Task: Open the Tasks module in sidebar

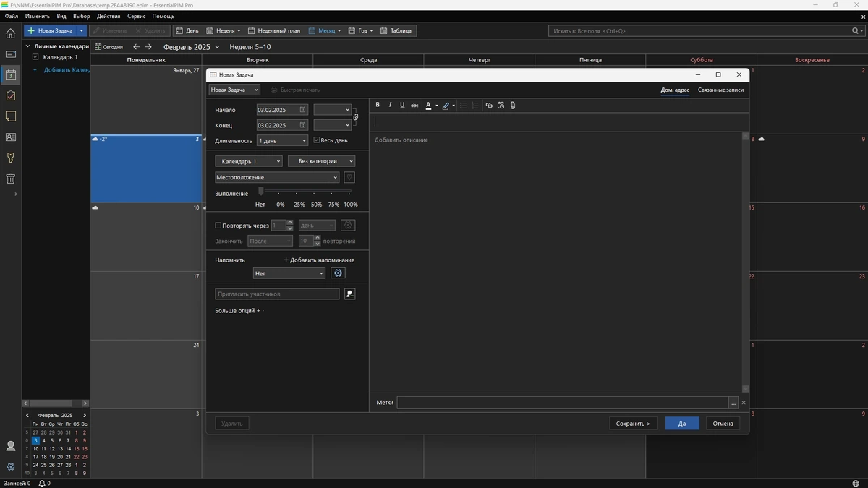Action: point(10,95)
